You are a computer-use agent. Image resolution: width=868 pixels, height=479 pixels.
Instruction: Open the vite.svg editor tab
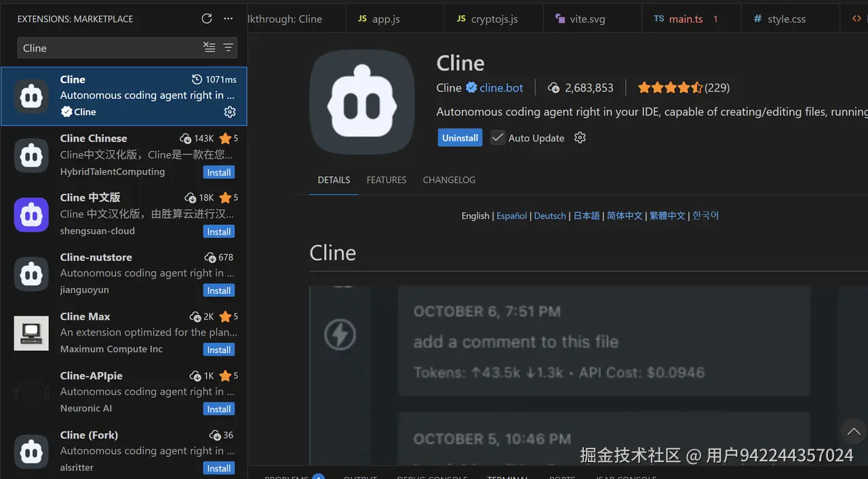(x=593, y=18)
